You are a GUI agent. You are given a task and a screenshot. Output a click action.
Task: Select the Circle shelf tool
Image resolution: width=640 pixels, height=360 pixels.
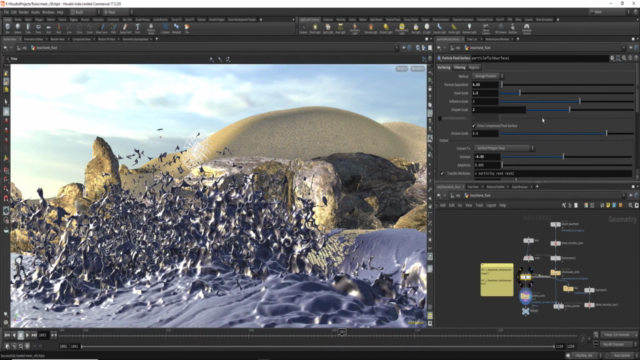coord(79,28)
